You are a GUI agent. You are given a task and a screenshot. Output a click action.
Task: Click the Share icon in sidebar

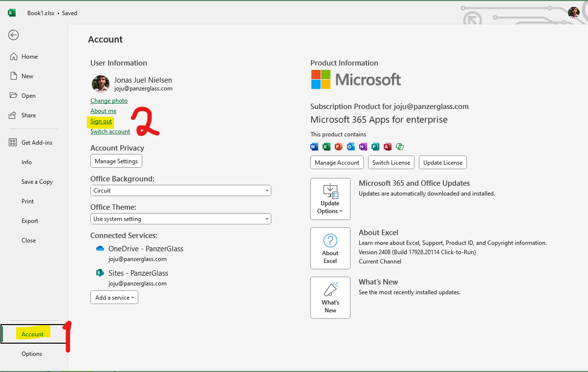point(14,115)
